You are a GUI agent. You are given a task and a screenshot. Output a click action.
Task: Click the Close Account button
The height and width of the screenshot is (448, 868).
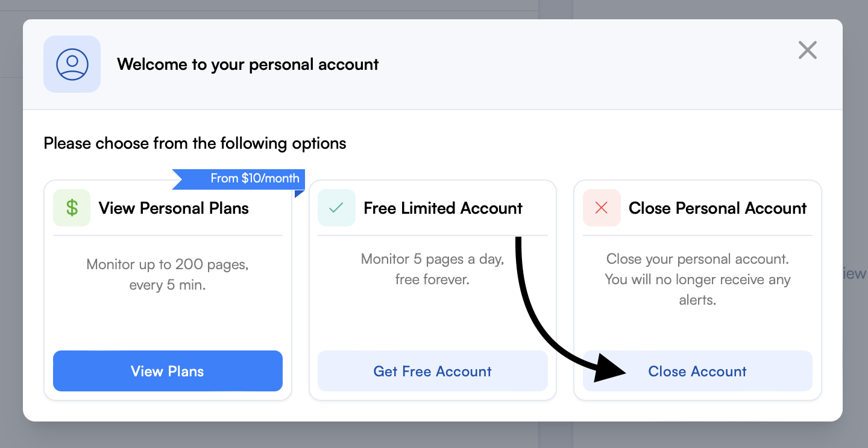tap(697, 371)
